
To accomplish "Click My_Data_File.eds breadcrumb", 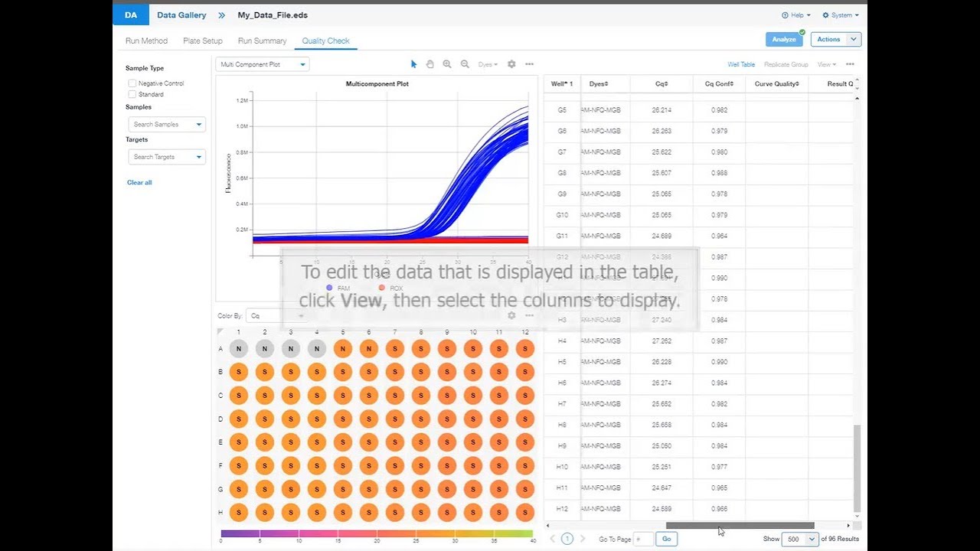I will click(x=273, y=15).
